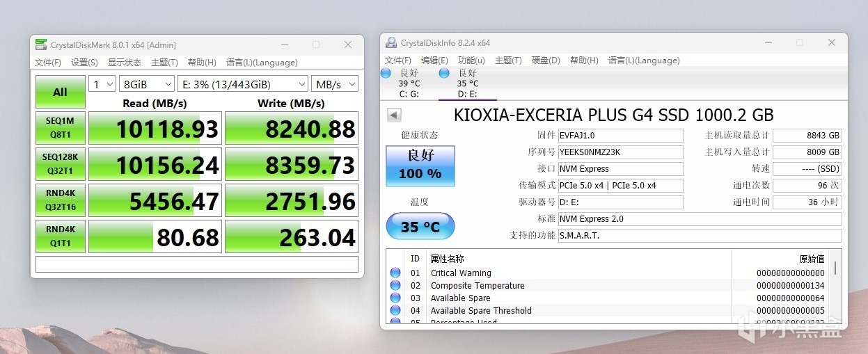Click the interface field NVM Express

click(x=621, y=169)
